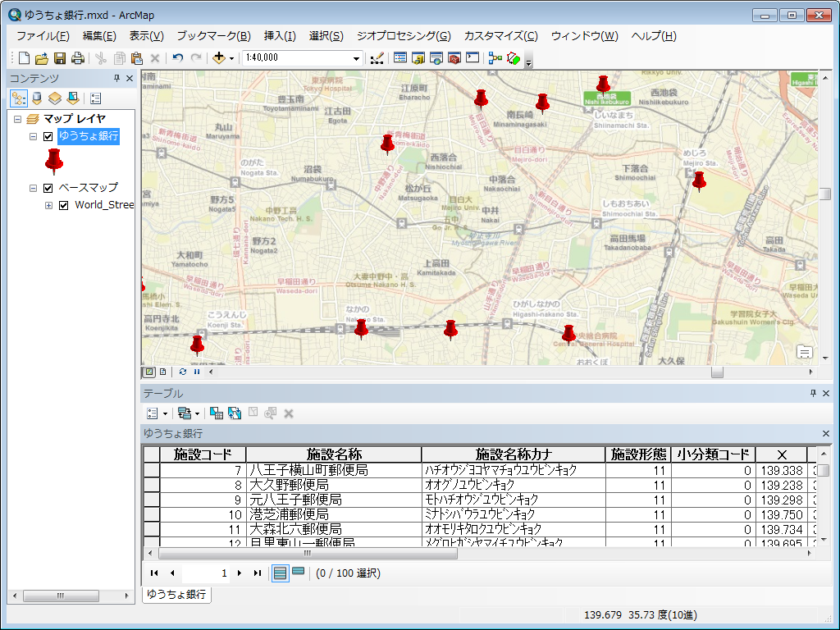This screenshot has height=630, width=840.
Task: Open the 編集(E) menu
Action: [x=99, y=36]
